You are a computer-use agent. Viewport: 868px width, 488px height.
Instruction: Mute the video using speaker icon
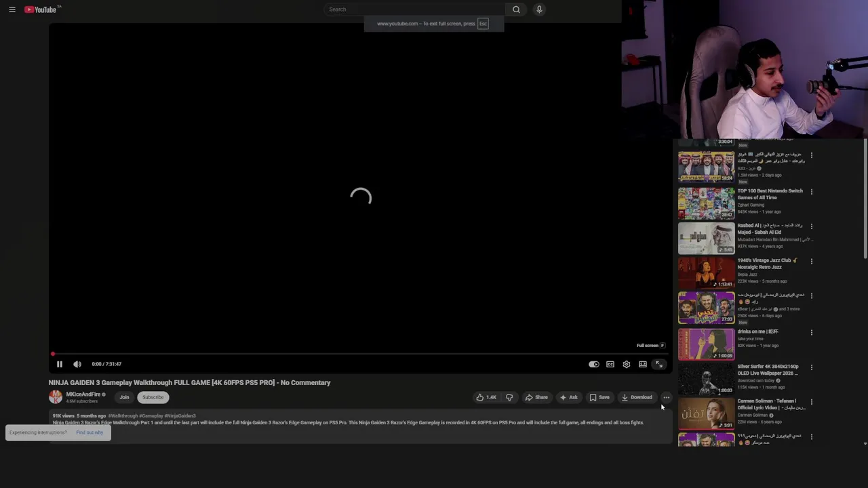pyautogui.click(x=77, y=364)
